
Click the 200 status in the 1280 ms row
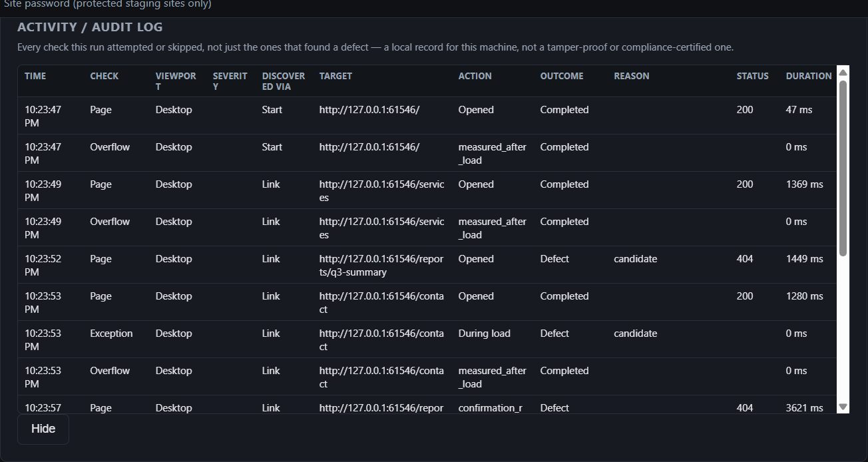coord(745,296)
